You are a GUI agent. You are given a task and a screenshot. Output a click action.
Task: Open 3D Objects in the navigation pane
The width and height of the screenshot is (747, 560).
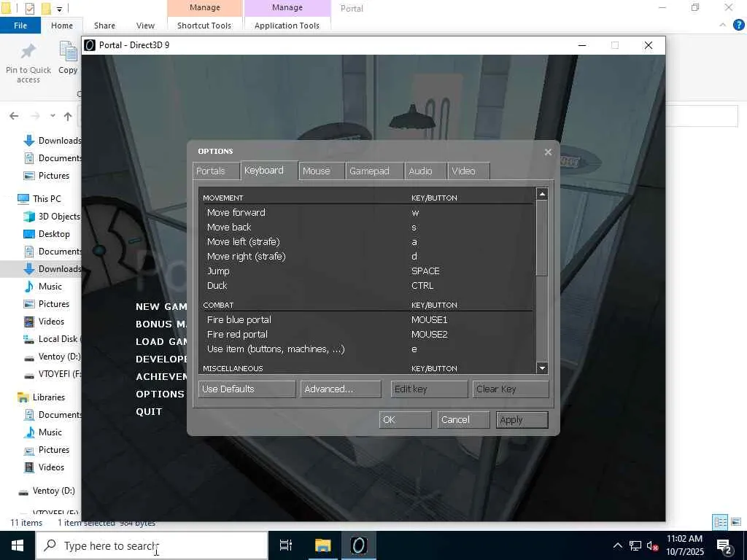(x=53, y=216)
